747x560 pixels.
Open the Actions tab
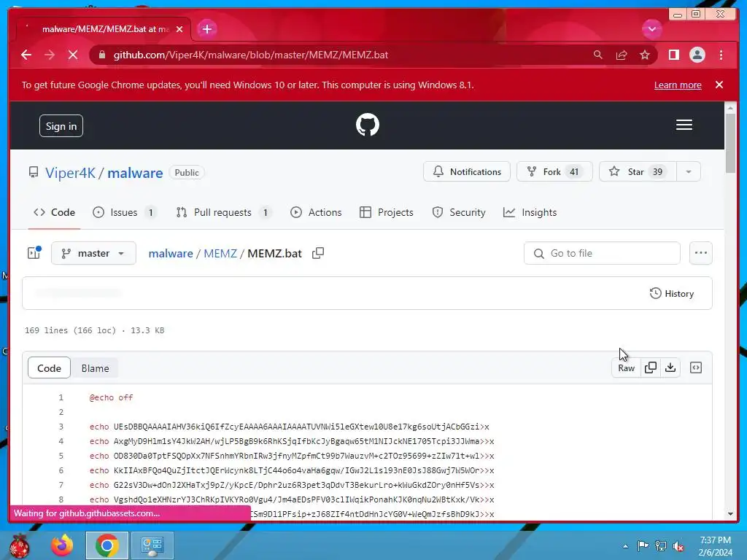pos(316,212)
